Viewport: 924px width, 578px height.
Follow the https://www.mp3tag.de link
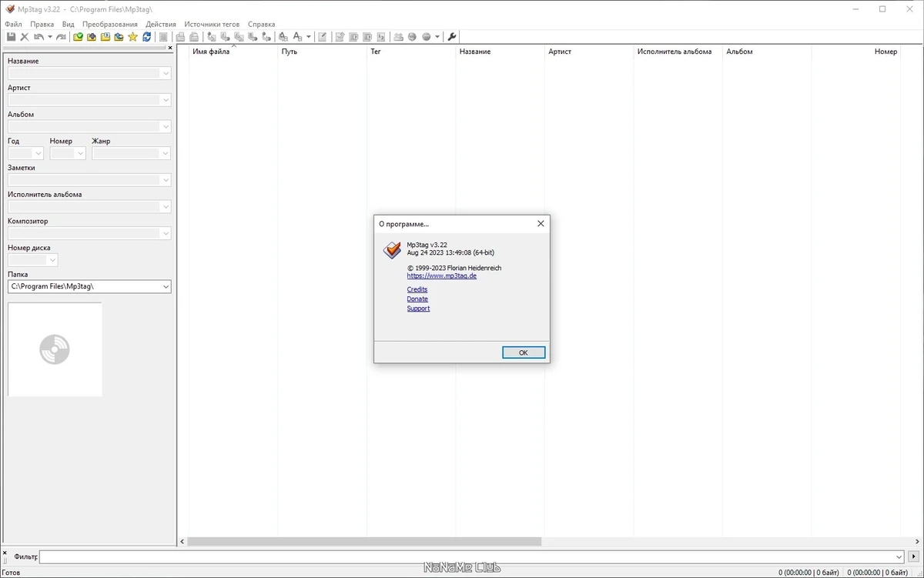point(442,276)
